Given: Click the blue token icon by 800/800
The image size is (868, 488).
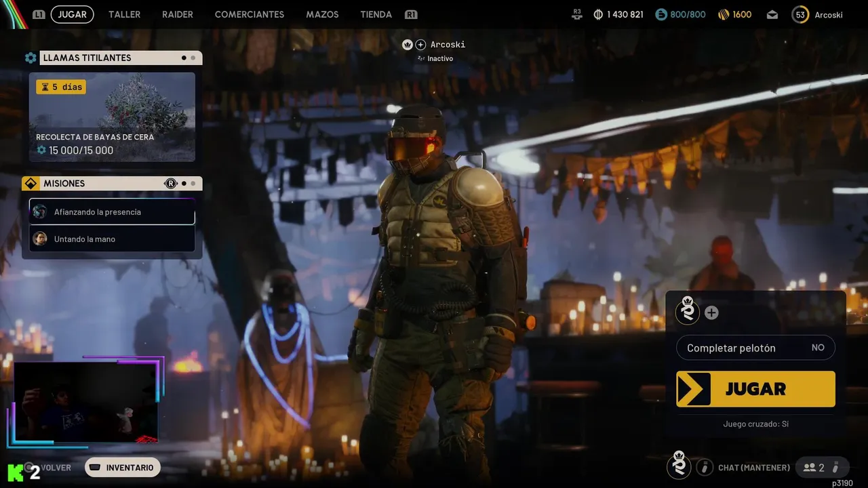Looking at the screenshot, I should (661, 14).
